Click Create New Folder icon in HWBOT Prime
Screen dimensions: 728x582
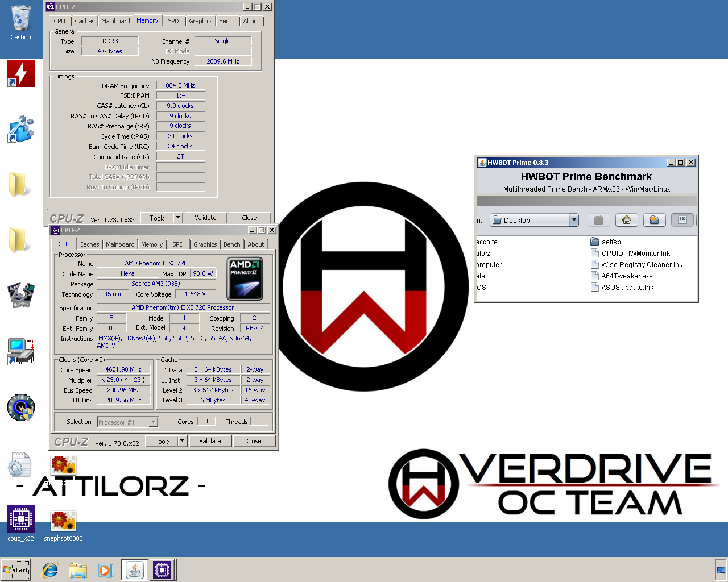click(654, 220)
